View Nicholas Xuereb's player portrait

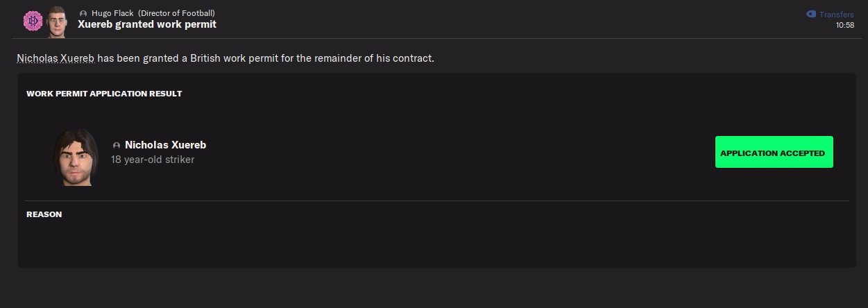(76, 157)
